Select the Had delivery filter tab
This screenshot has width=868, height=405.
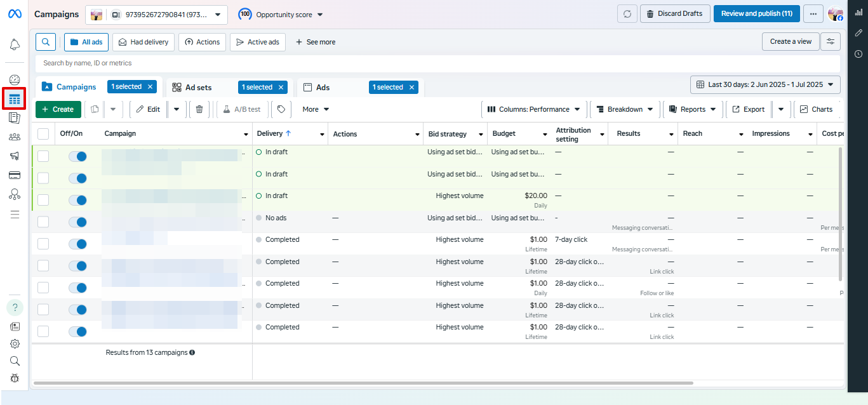click(x=144, y=41)
